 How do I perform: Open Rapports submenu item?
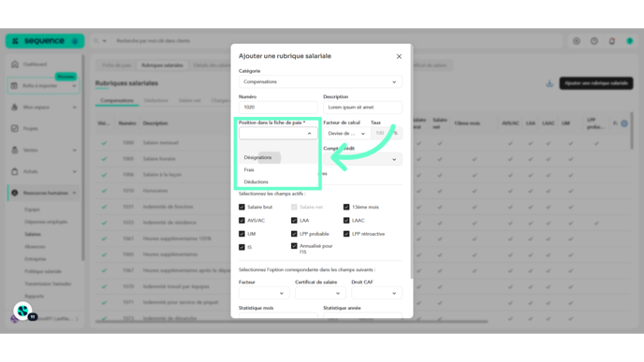[34, 296]
